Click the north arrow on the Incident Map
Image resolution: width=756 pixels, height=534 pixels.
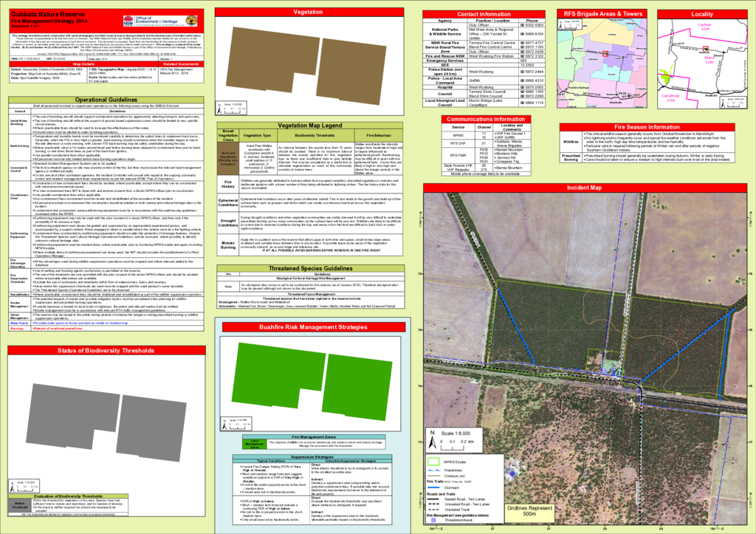coord(432,440)
